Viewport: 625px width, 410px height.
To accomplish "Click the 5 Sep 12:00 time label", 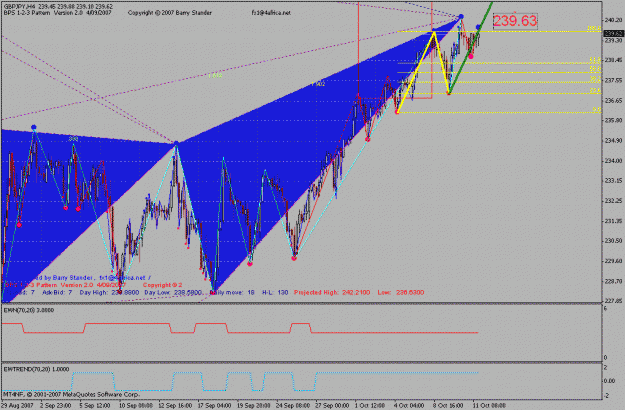I will pyautogui.click(x=95, y=406).
